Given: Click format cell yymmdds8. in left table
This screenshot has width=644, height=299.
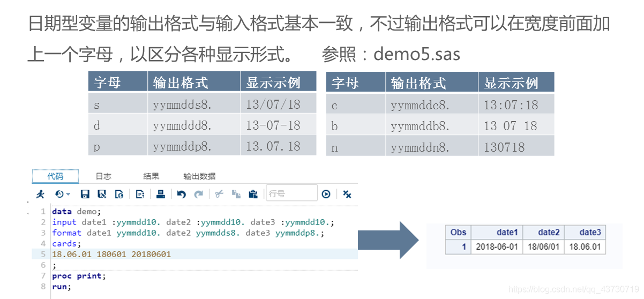Looking at the screenshot, I should [x=194, y=104].
